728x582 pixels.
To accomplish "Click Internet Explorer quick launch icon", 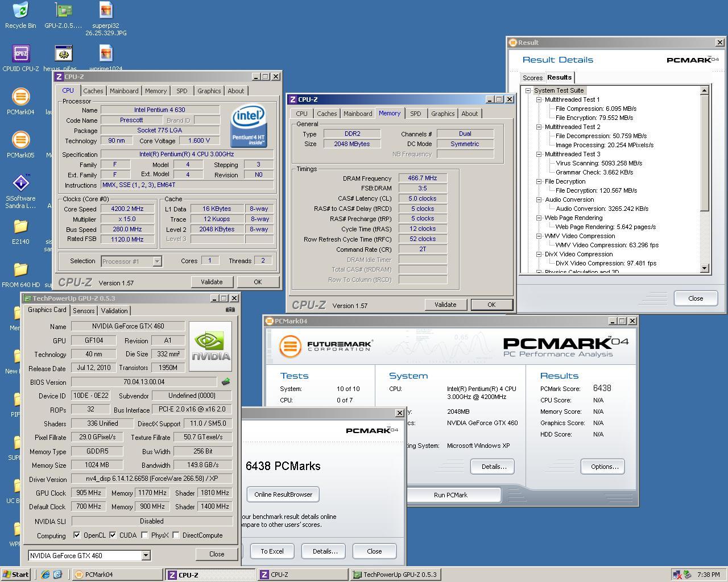I will (x=45, y=575).
